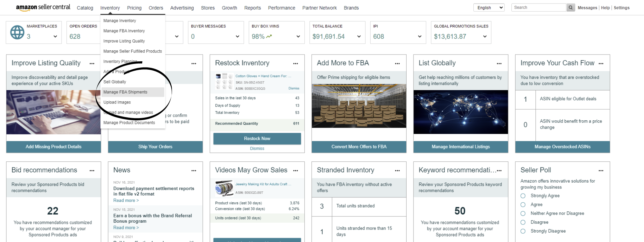This screenshot has width=644, height=242.
Task: Open options menu on List Globally card
Action: [x=499, y=64]
